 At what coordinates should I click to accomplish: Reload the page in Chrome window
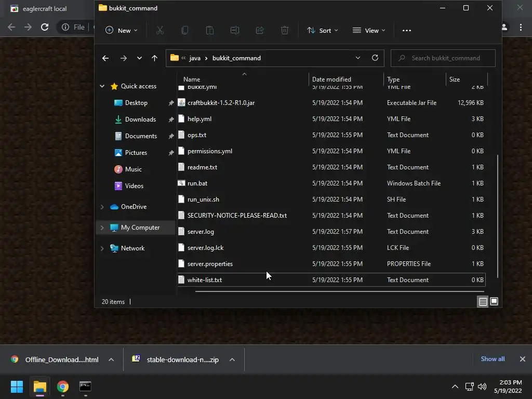click(x=45, y=27)
